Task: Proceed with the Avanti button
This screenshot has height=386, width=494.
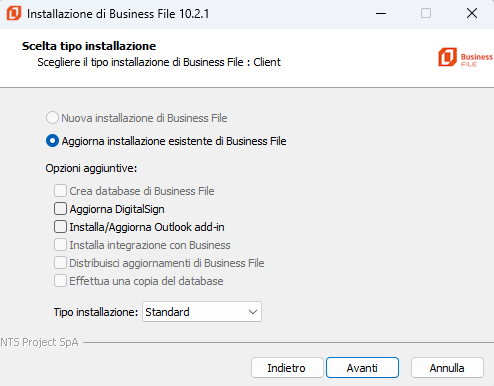Action: (x=362, y=368)
